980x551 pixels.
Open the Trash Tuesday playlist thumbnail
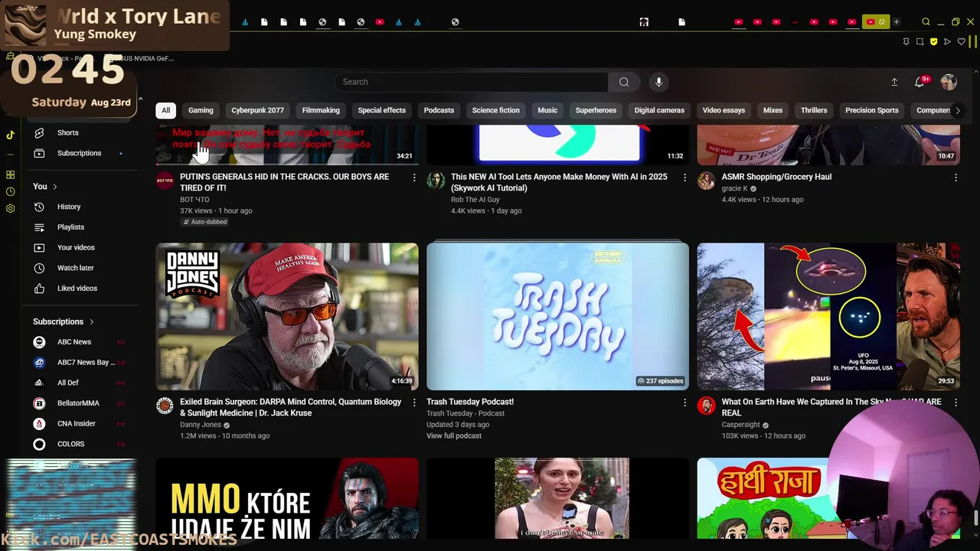[x=557, y=317]
